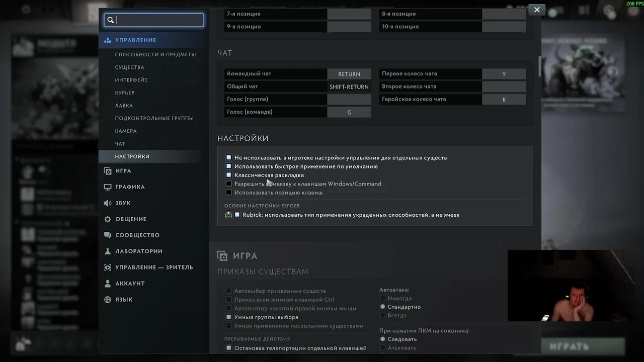Toggle the Классическая раскладка checkbox
The image size is (644, 362).
coord(229,175)
